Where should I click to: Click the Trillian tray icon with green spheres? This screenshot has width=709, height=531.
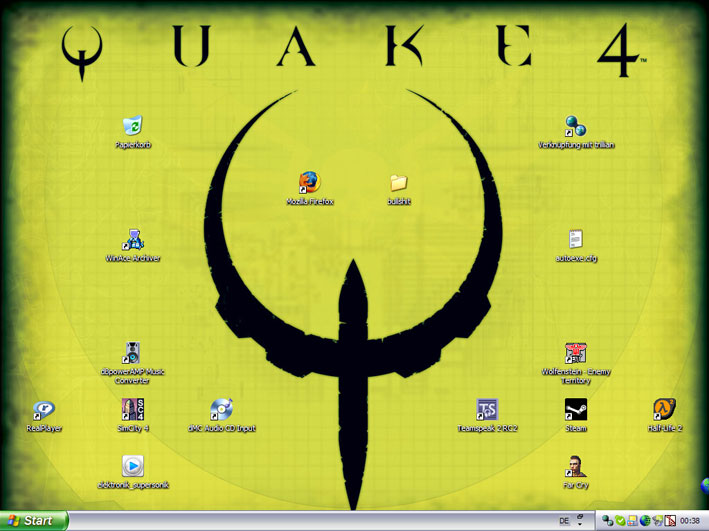click(607, 521)
